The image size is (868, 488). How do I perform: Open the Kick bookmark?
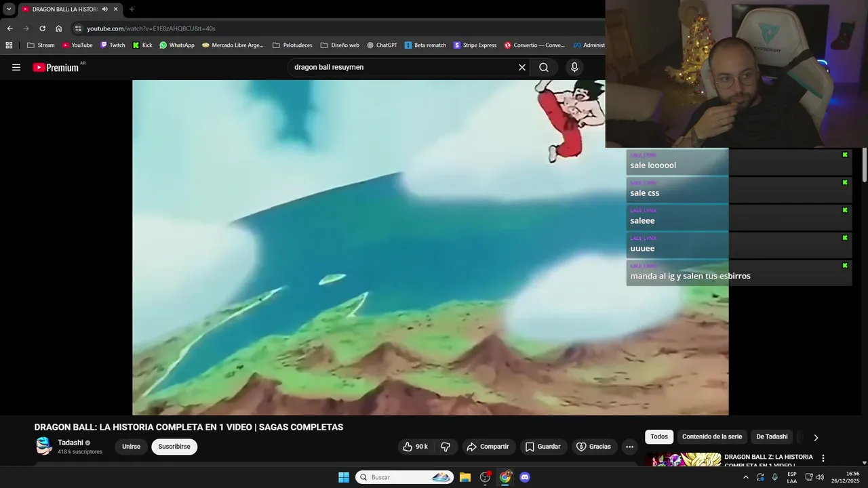point(142,45)
